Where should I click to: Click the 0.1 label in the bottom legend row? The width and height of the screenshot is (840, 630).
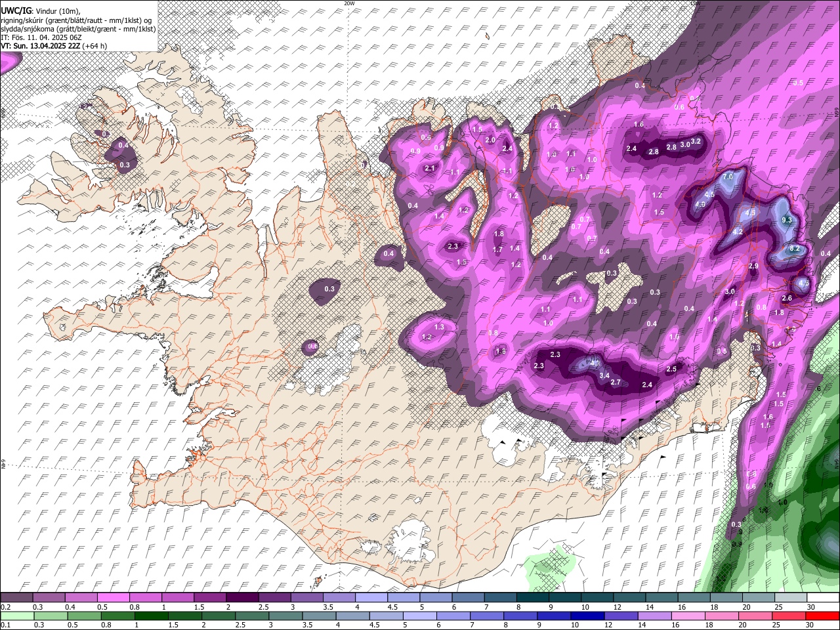point(5,625)
